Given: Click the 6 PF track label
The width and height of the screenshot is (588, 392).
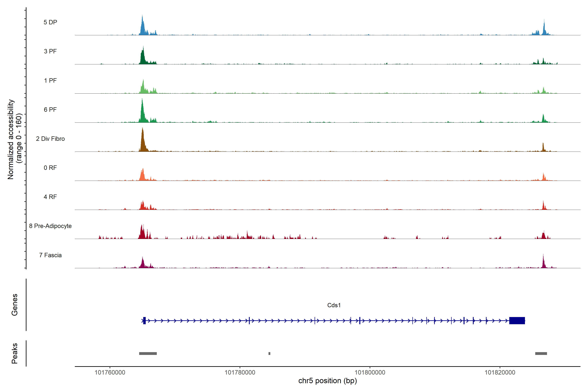Looking at the screenshot, I should (50, 109).
